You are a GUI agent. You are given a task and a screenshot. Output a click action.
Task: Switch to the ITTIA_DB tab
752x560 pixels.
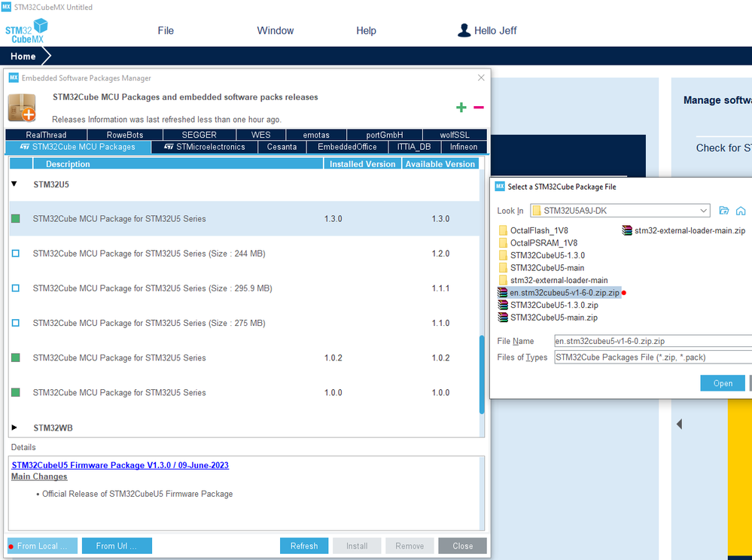click(414, 148)
